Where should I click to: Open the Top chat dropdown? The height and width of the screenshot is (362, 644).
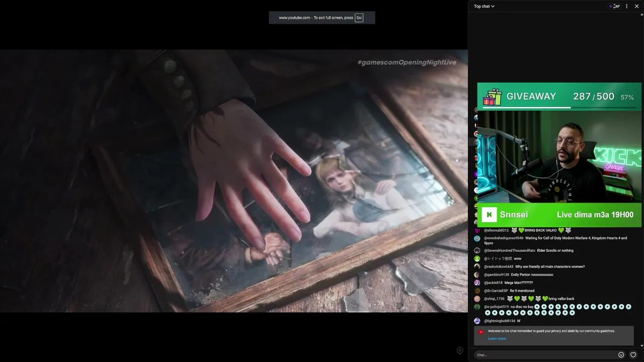[484, 7]
